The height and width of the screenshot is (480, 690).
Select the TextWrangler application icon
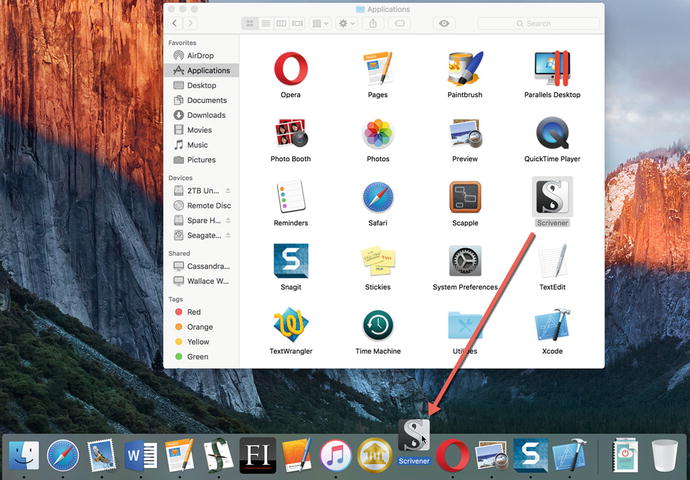(x=290, y=325)
